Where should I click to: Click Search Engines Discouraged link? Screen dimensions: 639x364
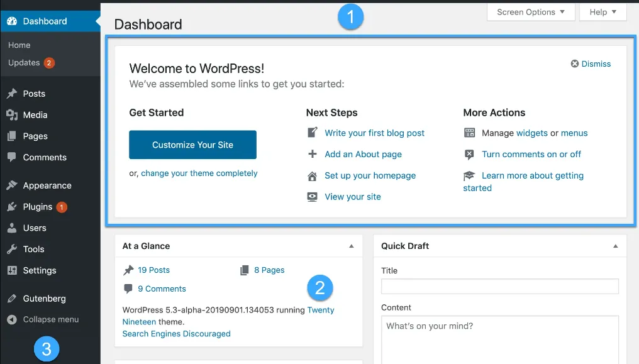[x=177, y=334]
